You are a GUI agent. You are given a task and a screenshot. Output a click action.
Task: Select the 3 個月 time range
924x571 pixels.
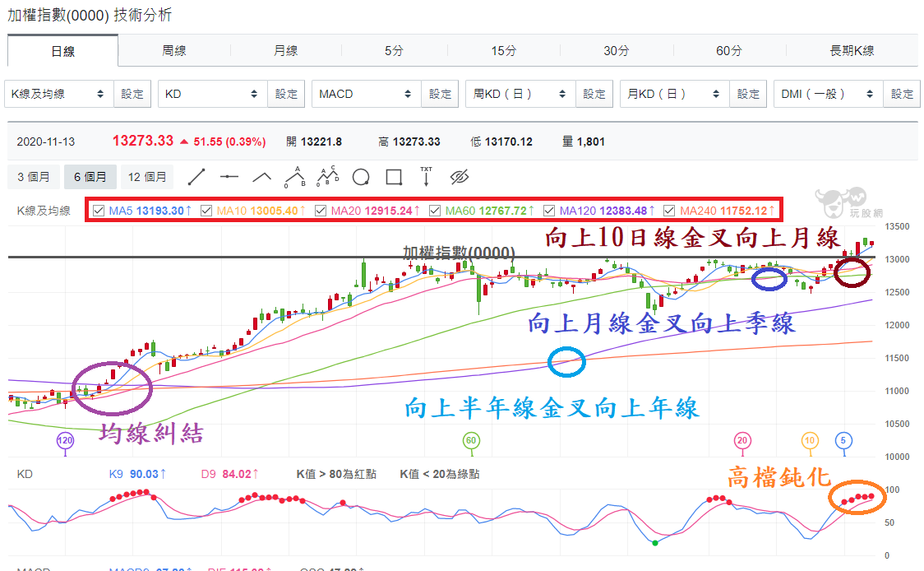(34, 177)
